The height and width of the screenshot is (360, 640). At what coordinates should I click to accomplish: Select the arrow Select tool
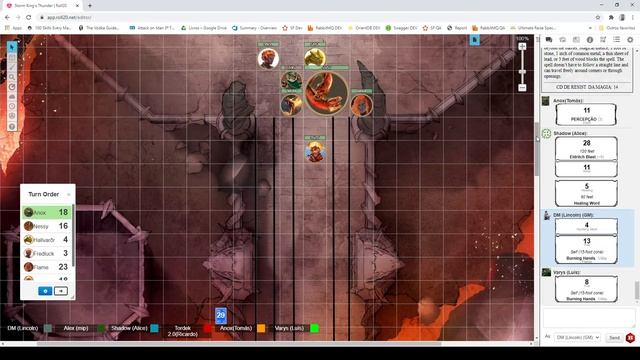[12, 47]
